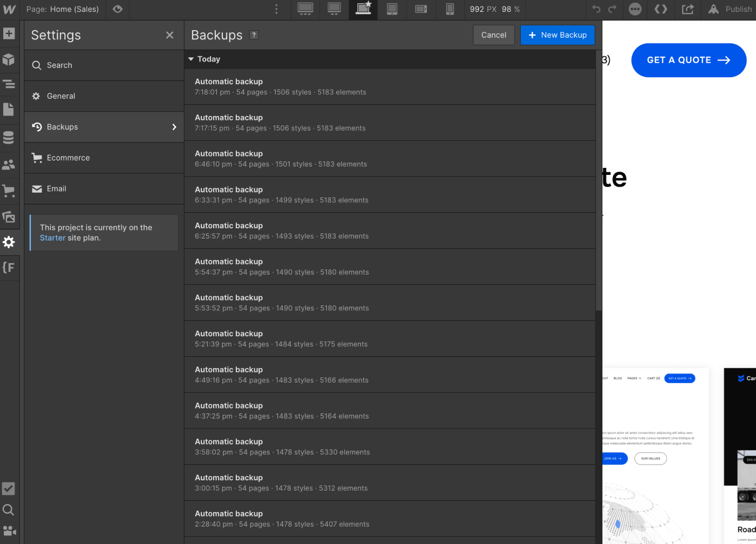Collapse the Today backups group

191,59
